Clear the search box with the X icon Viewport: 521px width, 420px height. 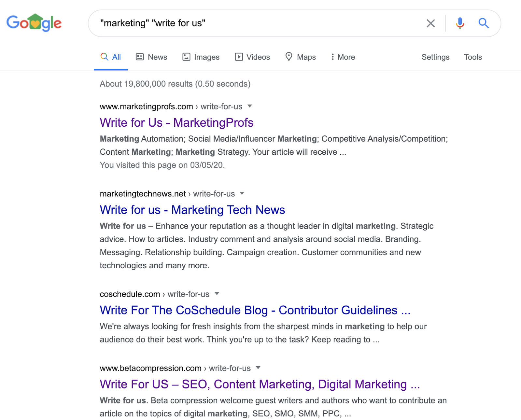pos(430,23)
